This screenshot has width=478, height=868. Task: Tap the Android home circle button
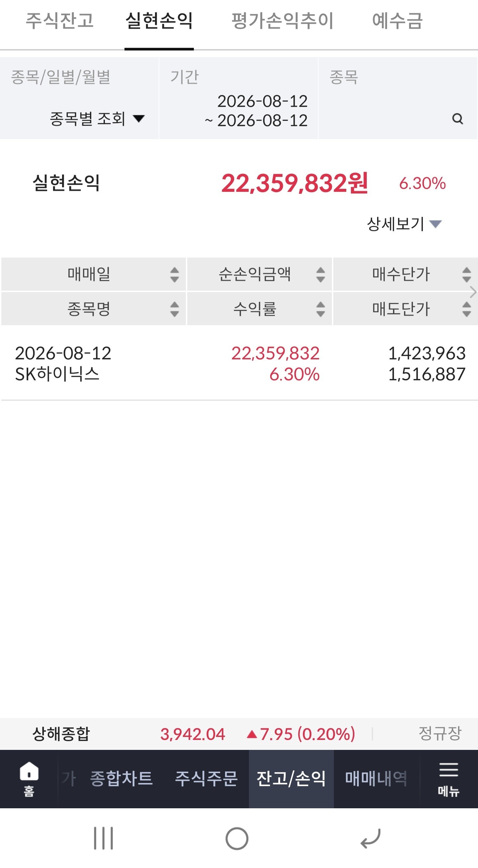(x=237, y=838)
